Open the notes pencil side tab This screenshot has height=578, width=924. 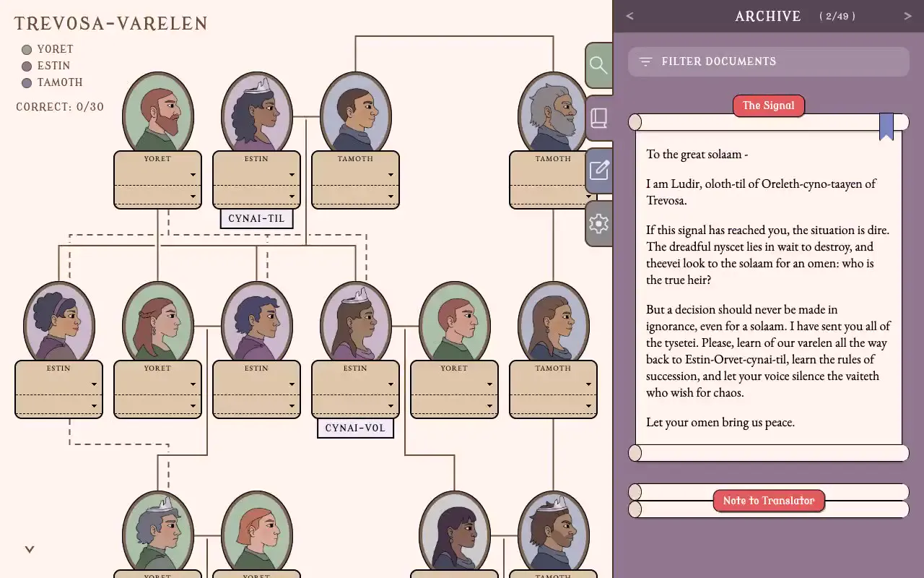coord(598,171)
